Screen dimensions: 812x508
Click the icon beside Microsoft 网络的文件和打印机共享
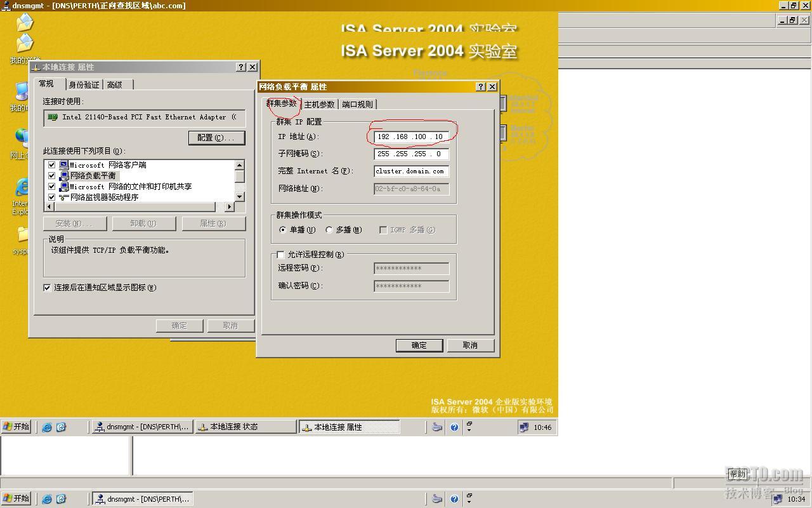[63, 187]
